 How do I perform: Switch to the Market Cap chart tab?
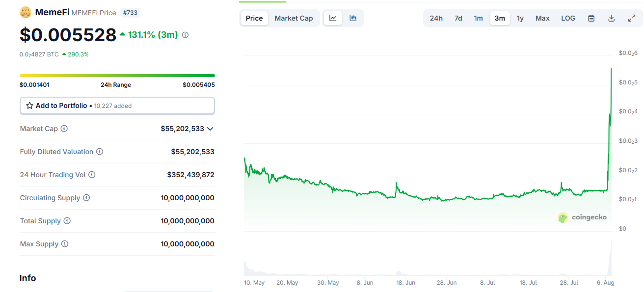[294, 18]
